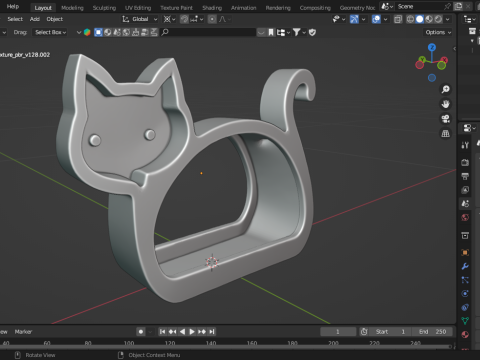480x360 pixels.
Task: Toggle camera view with the camera icon
Action: click(x=445, y=119)
